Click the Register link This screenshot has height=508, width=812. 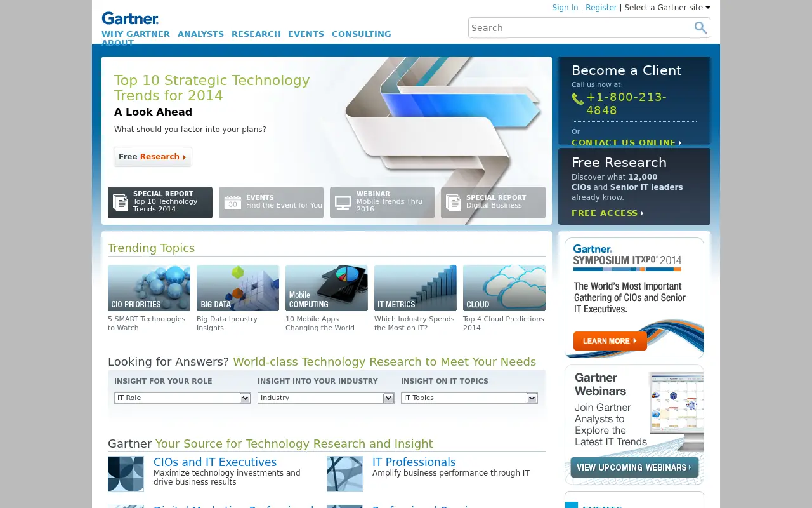(x=601, y=8)
